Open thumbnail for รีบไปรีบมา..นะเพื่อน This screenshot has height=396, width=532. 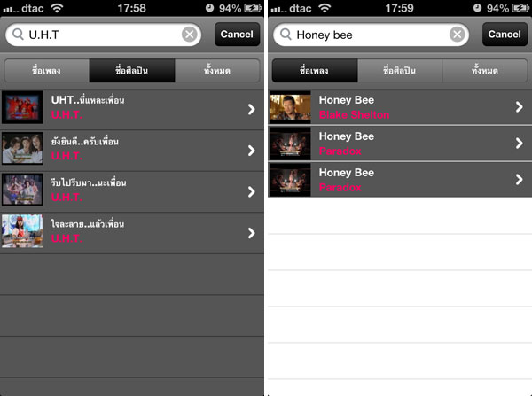pos(22,190)
